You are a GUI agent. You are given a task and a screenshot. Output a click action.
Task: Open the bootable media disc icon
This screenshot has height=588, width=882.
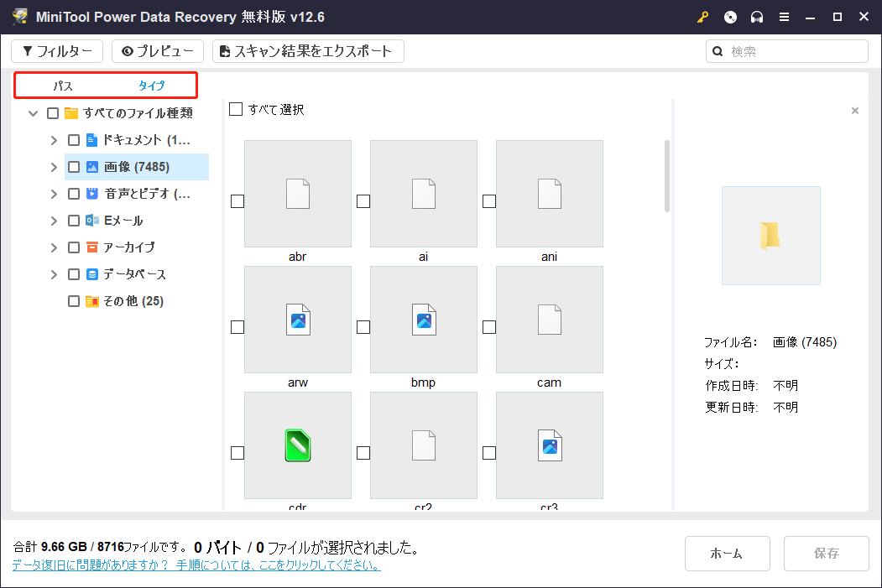coord(729,16)
